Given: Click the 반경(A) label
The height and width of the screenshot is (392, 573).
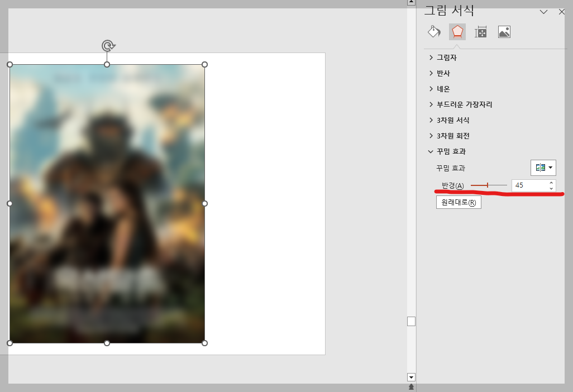Looking at the screenshot, I should pos(453,185).
